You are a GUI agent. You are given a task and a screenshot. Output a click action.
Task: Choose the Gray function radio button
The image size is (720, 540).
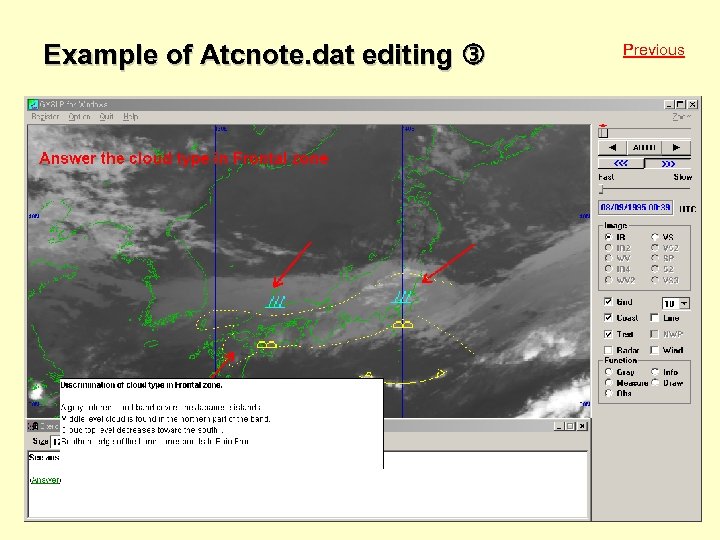(x=609, y=371)
